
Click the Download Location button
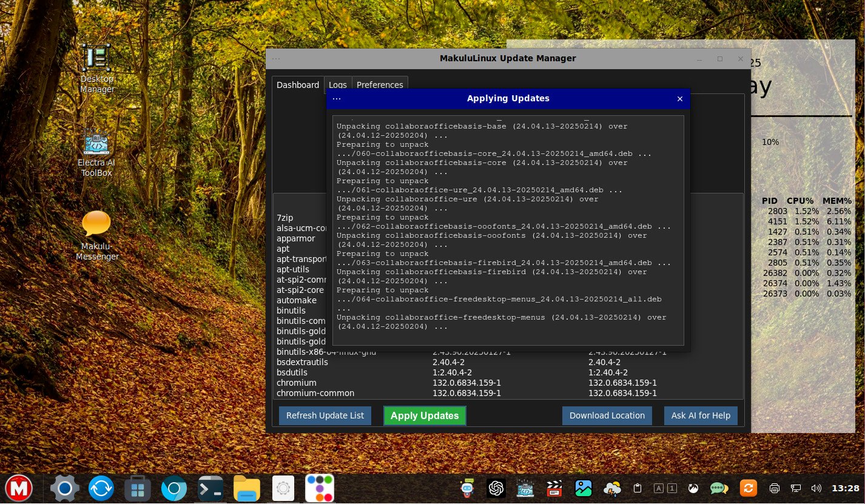(x=607, y=415)
